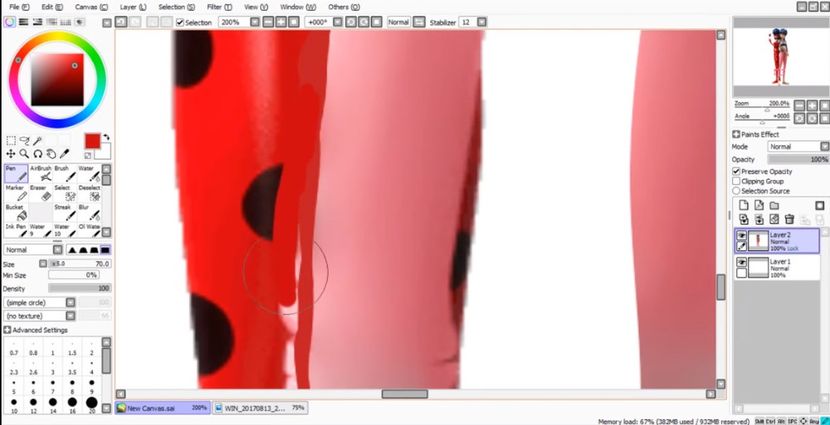Select the Brush tool
The height and width of the screenshot is (425, 830).
[x=65, y=174]
